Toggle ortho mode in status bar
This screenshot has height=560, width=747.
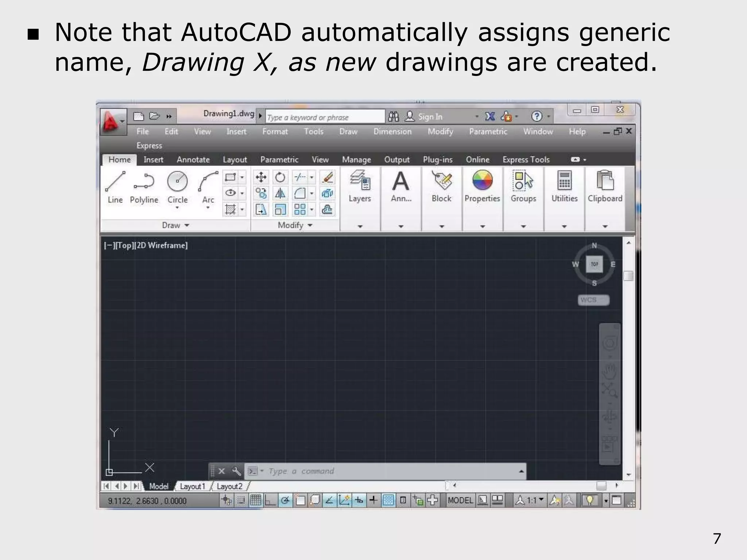click(270, 500)
